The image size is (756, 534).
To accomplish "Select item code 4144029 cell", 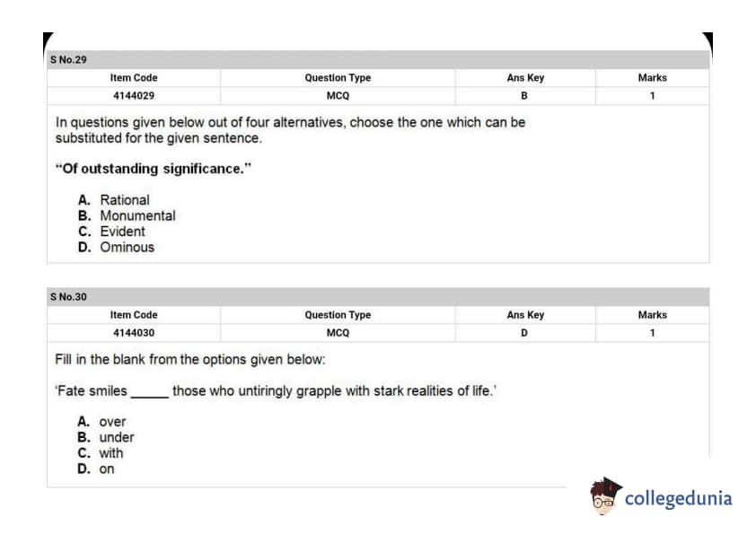I will pos(133,96).
